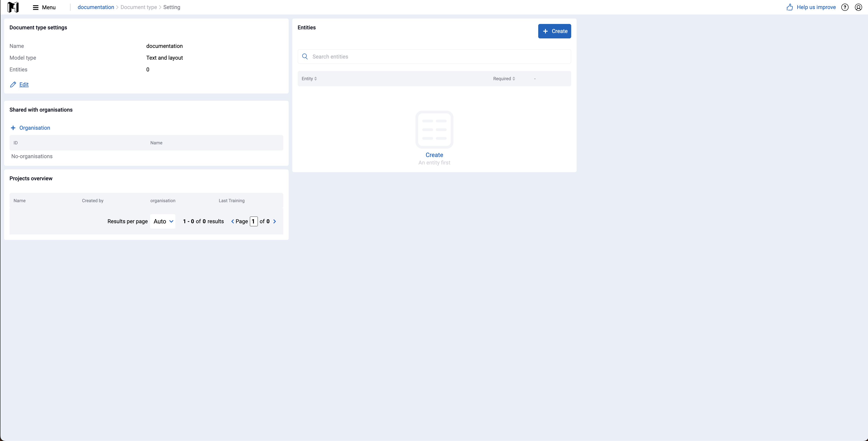
Task: Edit document type settings via Edit link
Action: [x=24, y=84]
